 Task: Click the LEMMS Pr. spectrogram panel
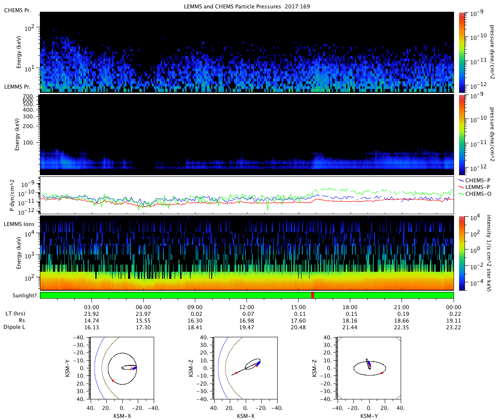click(x=247, y=133)
